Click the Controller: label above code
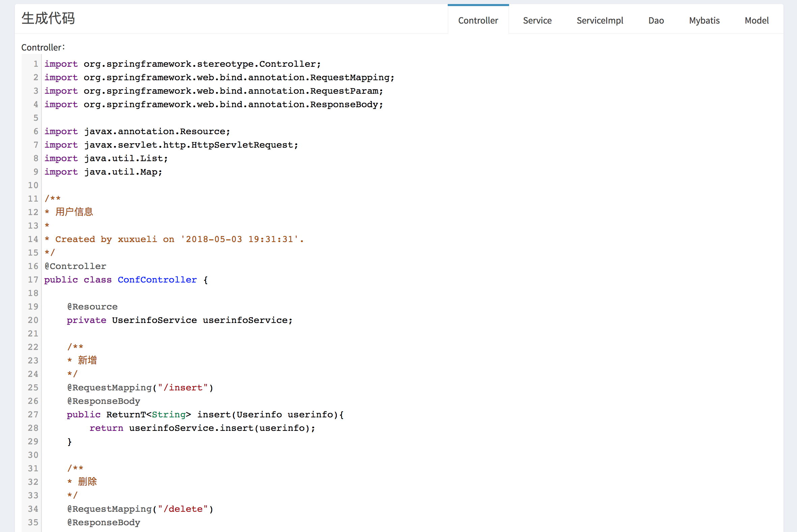Viewport: 797px width, 532px height. (43, 47)
